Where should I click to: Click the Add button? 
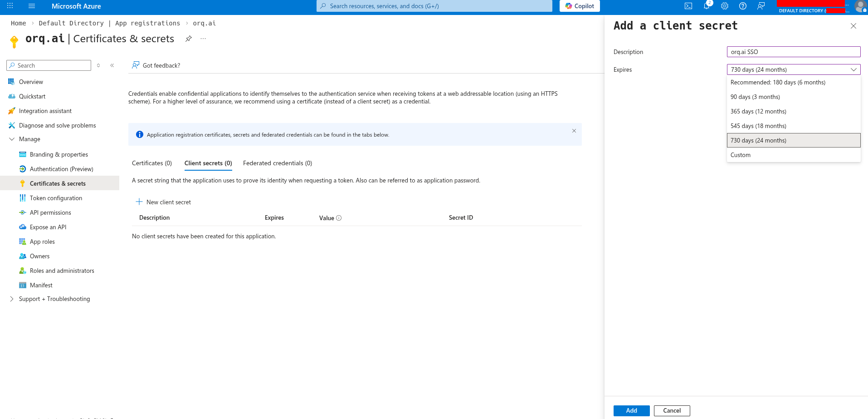click(631, 410)
